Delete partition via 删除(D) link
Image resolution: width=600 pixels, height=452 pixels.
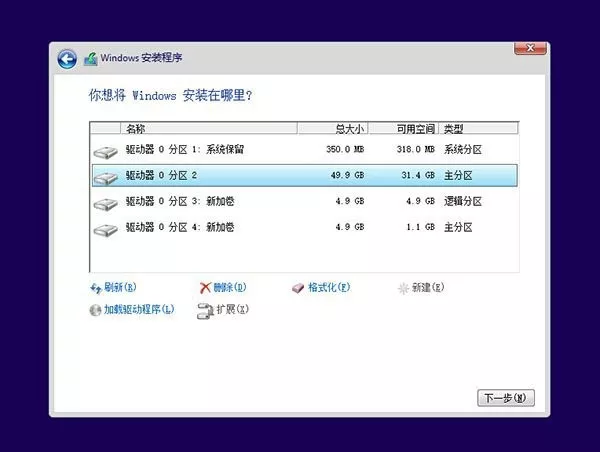pyautogui.click(x=230, y=287)
